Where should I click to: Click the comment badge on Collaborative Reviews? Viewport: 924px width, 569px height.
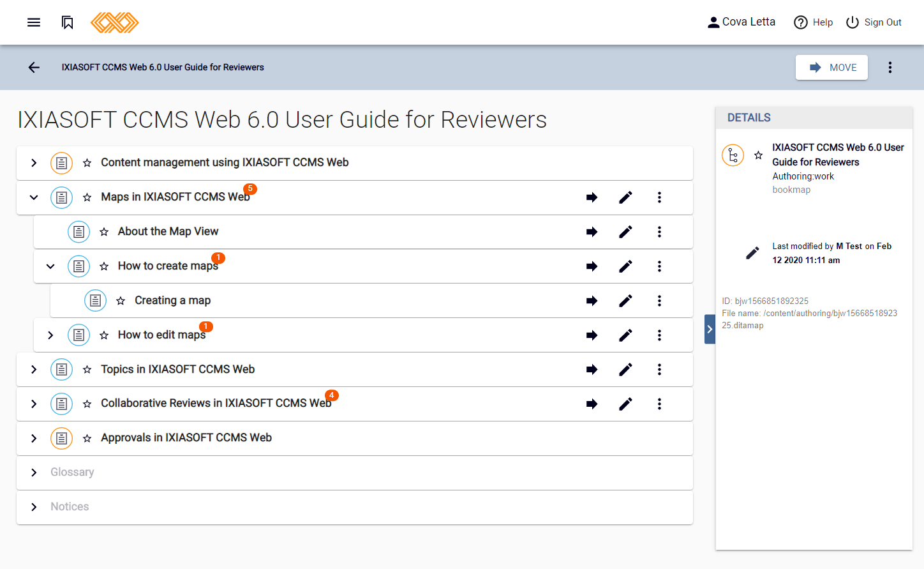coord(332,396)
